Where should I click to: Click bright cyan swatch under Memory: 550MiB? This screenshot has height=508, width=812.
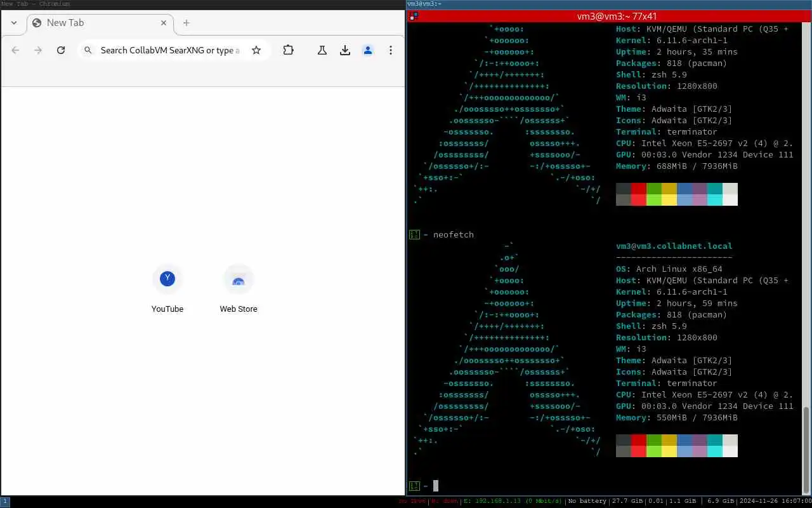point(715,451)
